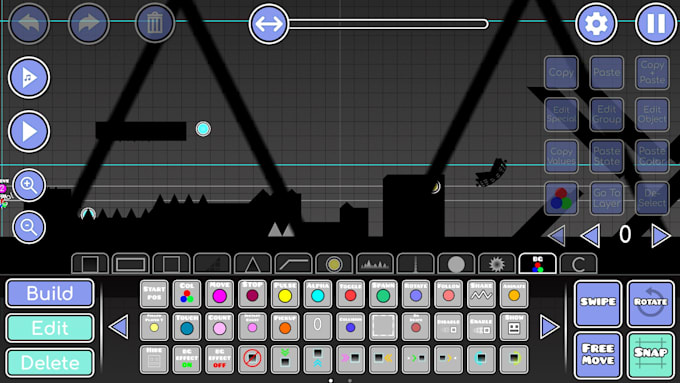Select the Count trigger

pos(219,326)
